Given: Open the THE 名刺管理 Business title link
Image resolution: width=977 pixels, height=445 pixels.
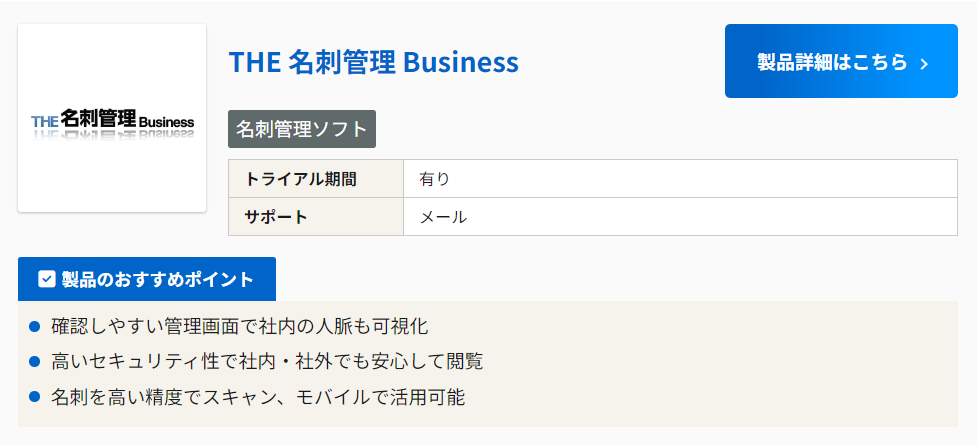Looking at the screenshot, I should 373,62.
